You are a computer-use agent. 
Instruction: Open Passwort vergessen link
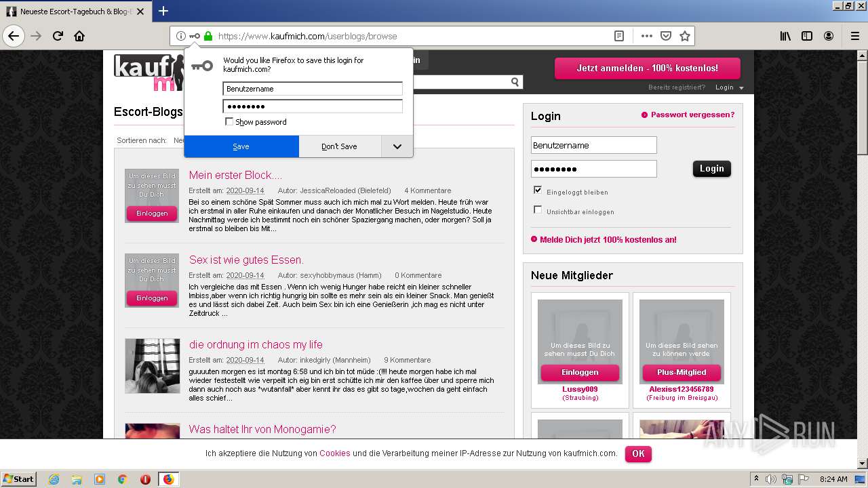[x=692, y=115]
